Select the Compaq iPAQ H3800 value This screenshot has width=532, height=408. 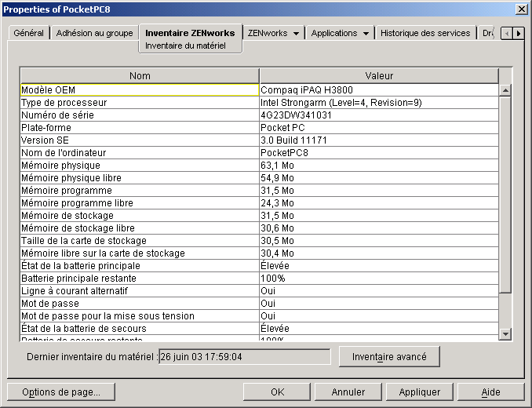pyautogui.click(x=379, y=90)
